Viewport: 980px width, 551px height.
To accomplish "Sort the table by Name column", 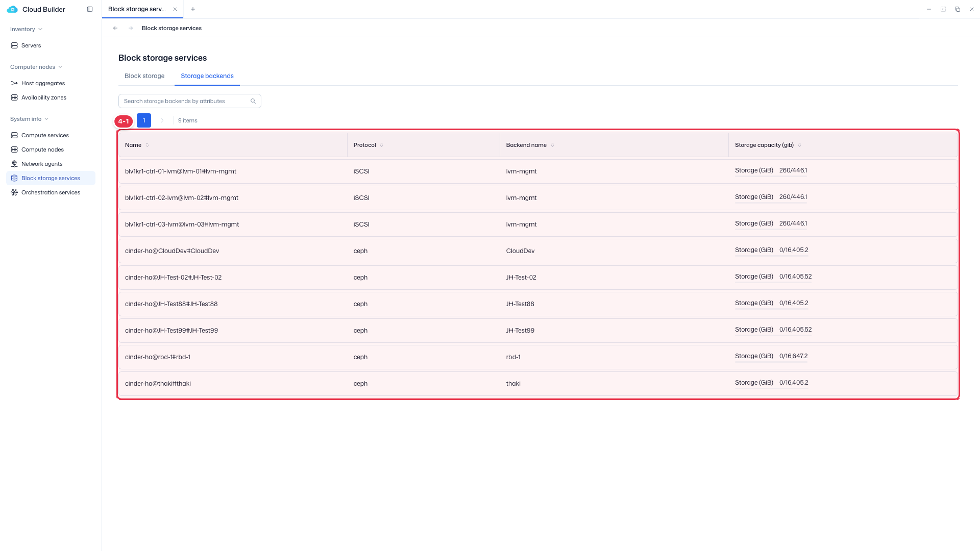I will pyautogui.click(x=148, y=145).
